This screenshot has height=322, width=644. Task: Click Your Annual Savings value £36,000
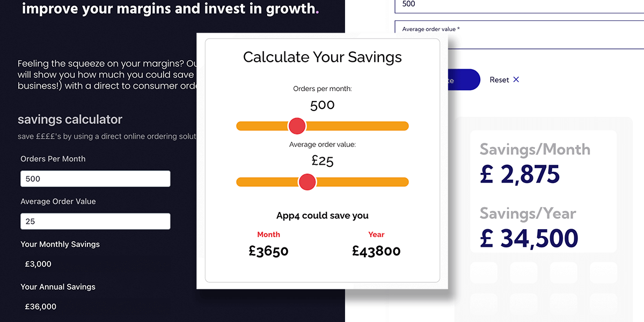(39, 306)
